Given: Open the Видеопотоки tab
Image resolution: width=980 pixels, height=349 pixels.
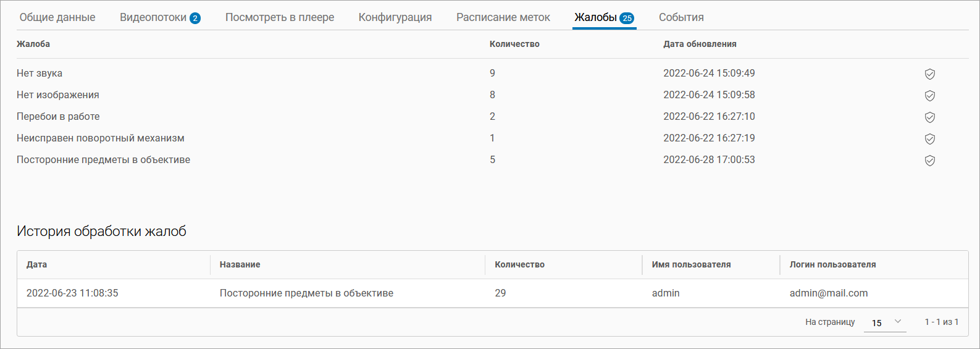Looking at the screenshot, I should (x=160, y=17).
